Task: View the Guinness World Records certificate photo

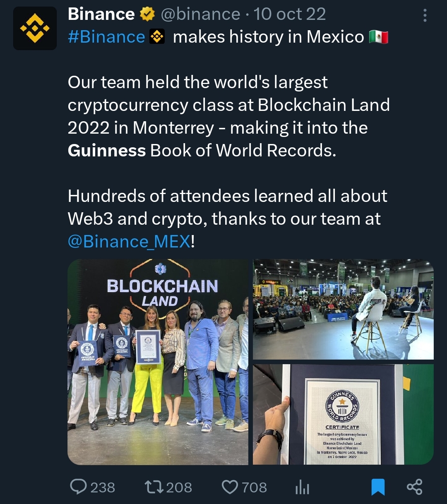Action: [x=344, y=414]
